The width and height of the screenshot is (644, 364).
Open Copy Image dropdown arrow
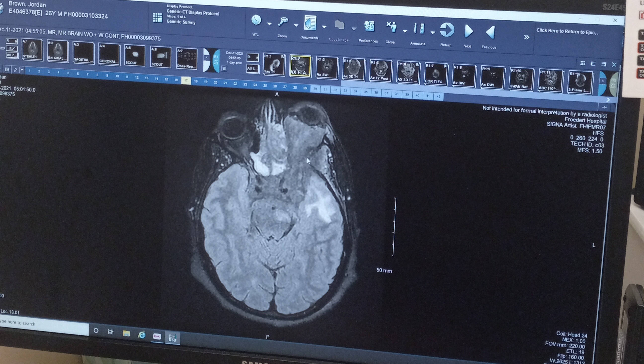[x=354, y=29]
